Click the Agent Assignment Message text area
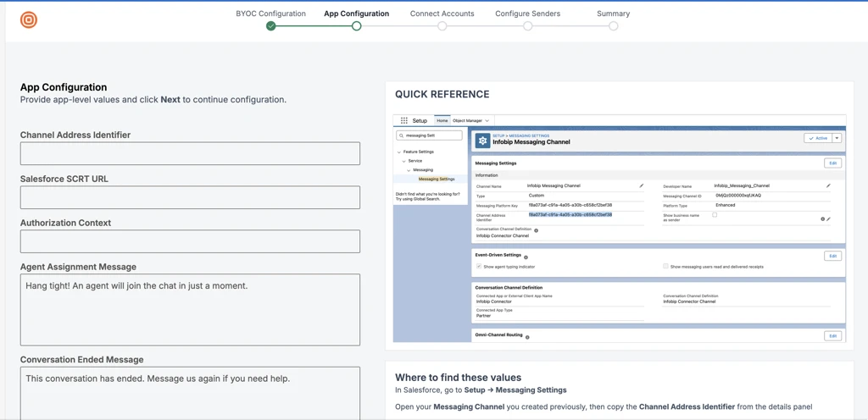Screen dimensions: 868x420 coord(190,309)
